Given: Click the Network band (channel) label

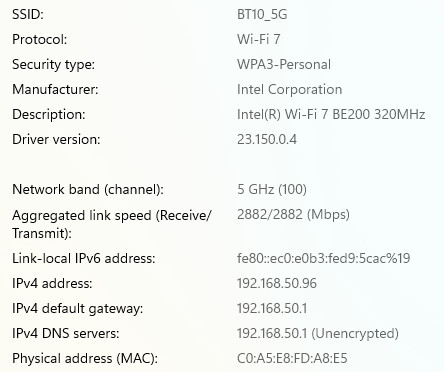Looking at the screenshot, I should (x=88, y=189).
